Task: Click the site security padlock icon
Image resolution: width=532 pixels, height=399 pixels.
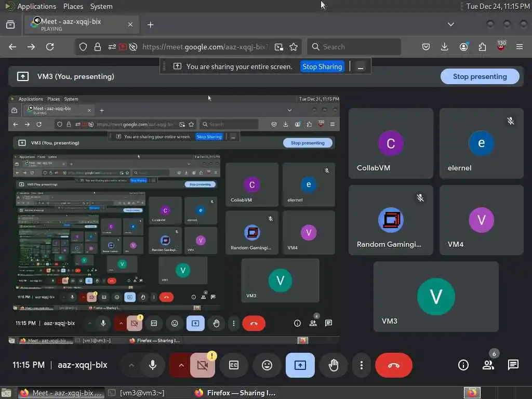Action: pyautogui.click(x=98, y=47)
